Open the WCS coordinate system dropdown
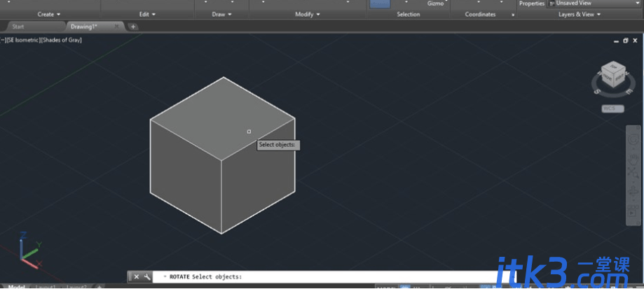Image resolution: width=644 pixels, height=289 pixels. pos(612,108)
